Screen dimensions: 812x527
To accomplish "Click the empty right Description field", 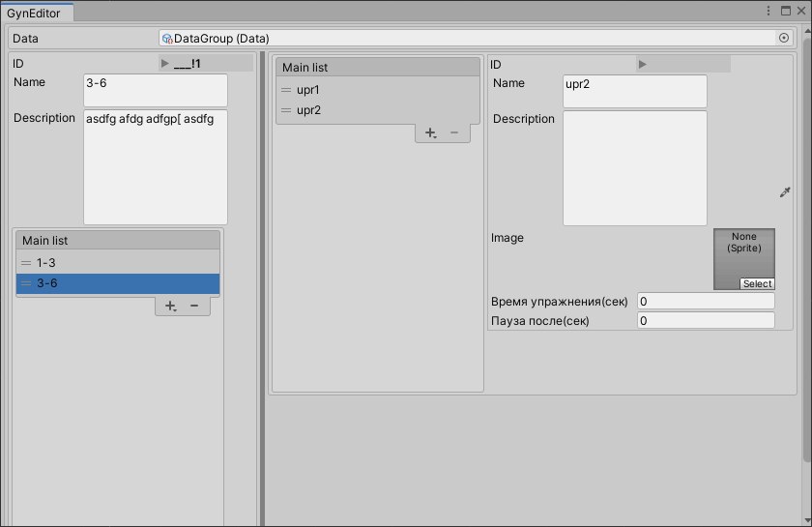I will point(635,168).
